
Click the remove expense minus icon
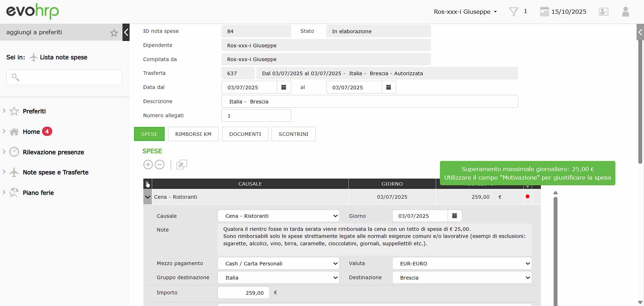[x=160, y=164]
